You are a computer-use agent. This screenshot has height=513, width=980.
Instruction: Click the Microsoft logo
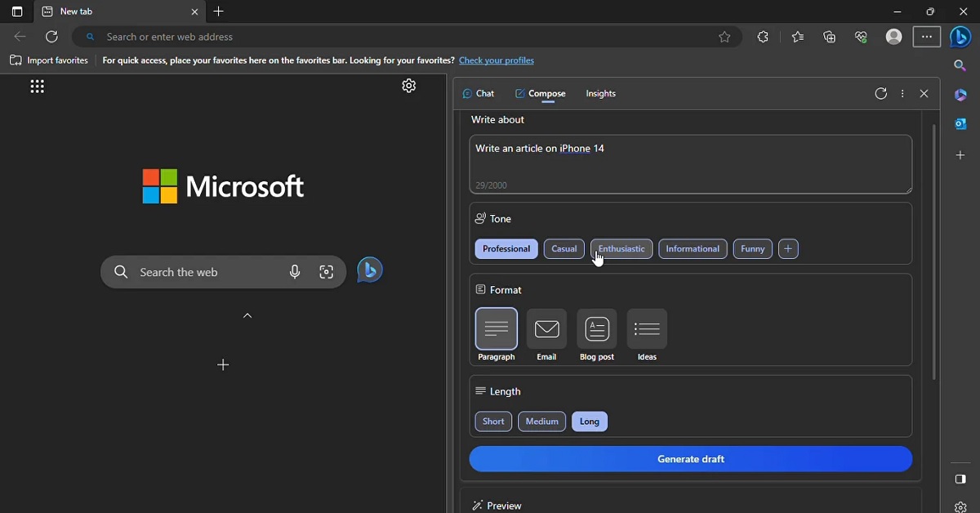tap(223, 186)
